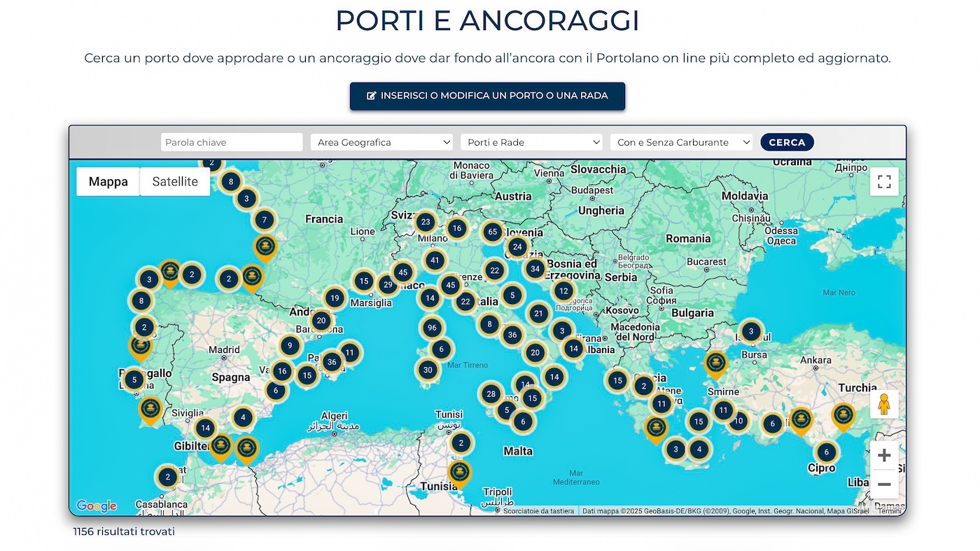Zoom in using the plus icon
The width and height of the screenshot is (980, 551).
click(884, 455)
